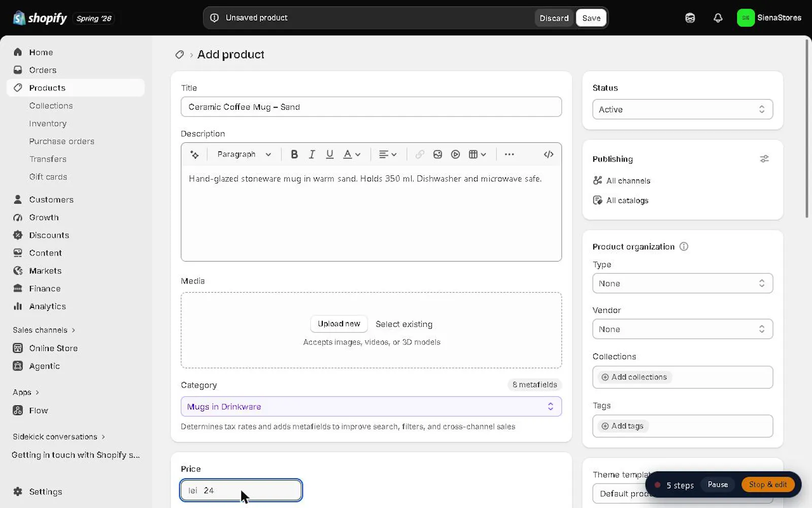
Task: Click Add tags chip
Action: click(x=622, y=426)
